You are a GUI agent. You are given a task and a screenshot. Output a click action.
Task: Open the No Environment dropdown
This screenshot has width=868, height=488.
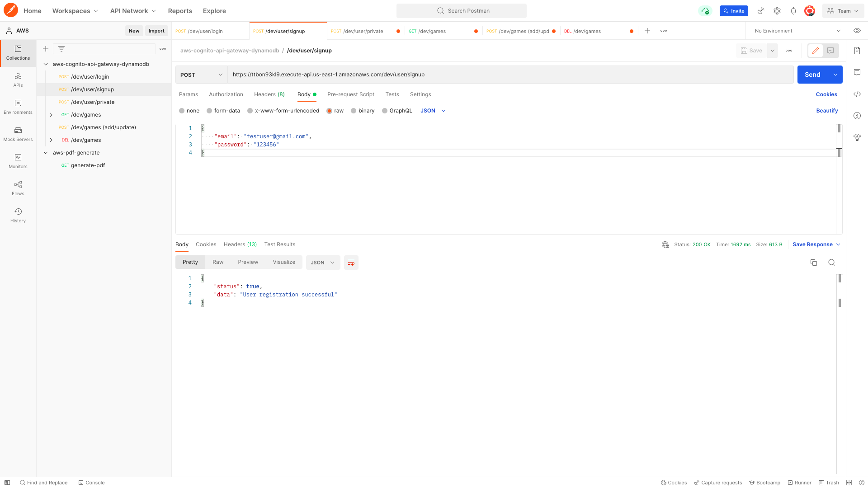tap(797, 31)
